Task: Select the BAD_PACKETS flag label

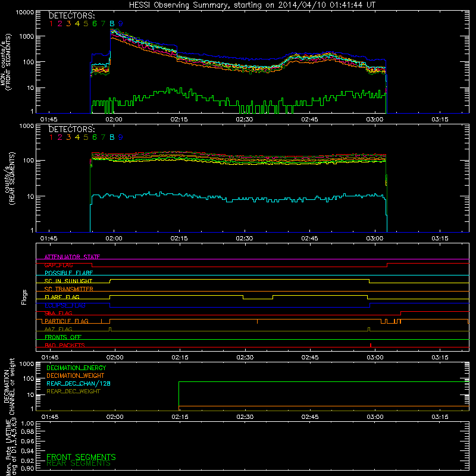Action: 65,345
